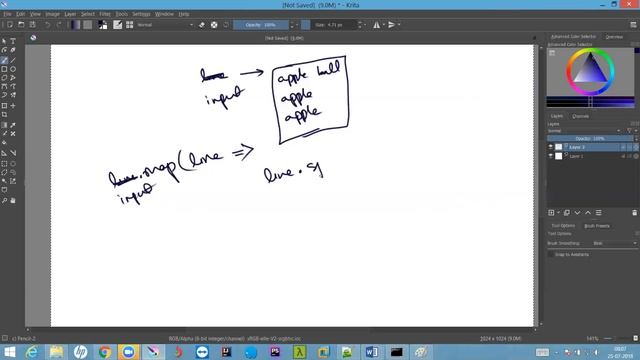Move layer up with the up arrow

pyautogui.click(x=588, y=213)
